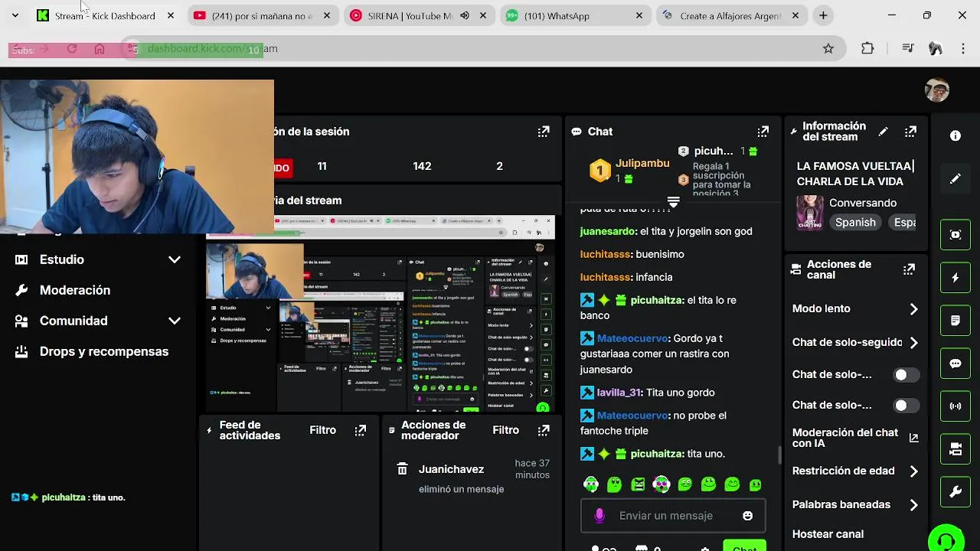Click the camera sidebar icon above wrench
980x551 pixels.
955,449
